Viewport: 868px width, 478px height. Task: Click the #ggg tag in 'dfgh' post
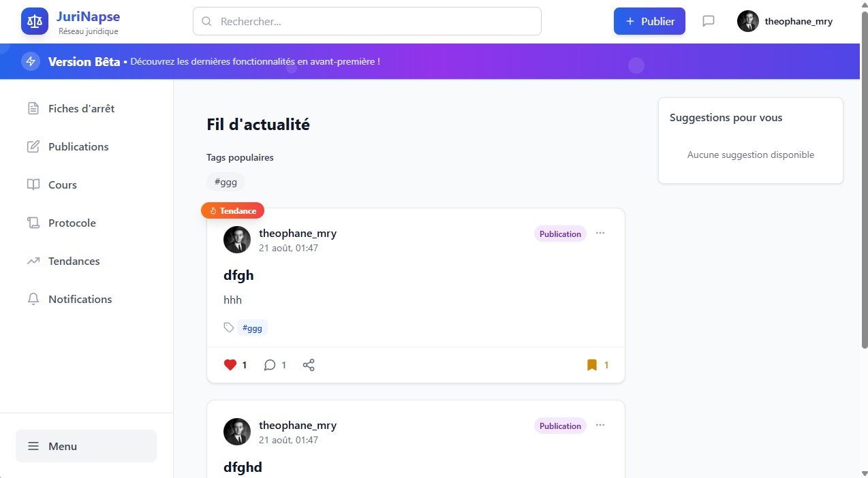pos(252,328)
